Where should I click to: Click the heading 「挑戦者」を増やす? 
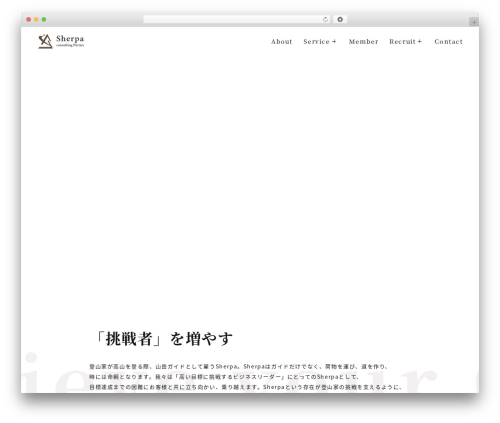click(x=163, y=339)
